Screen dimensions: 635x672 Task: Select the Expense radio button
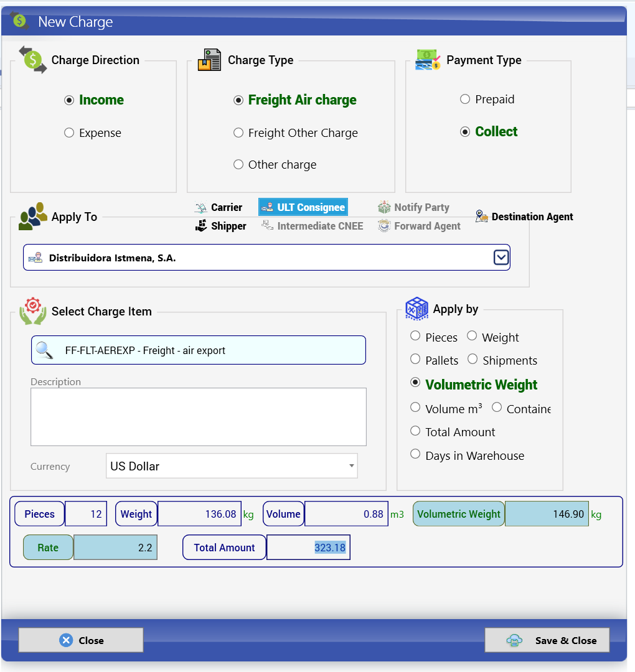click(x=69, y=133)
